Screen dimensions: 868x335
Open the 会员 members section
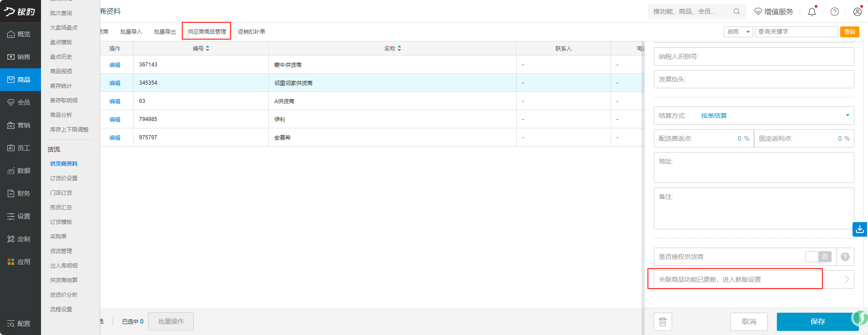point(20,102)
